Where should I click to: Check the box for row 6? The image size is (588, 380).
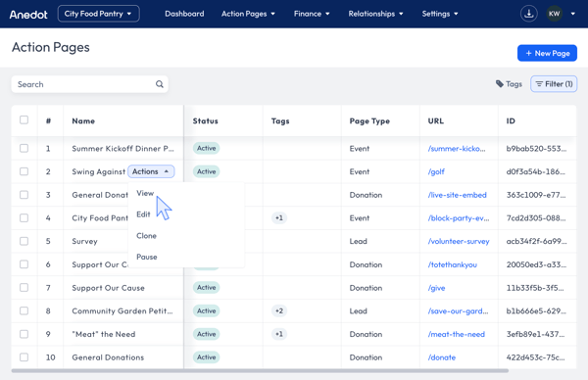point(24,264)
